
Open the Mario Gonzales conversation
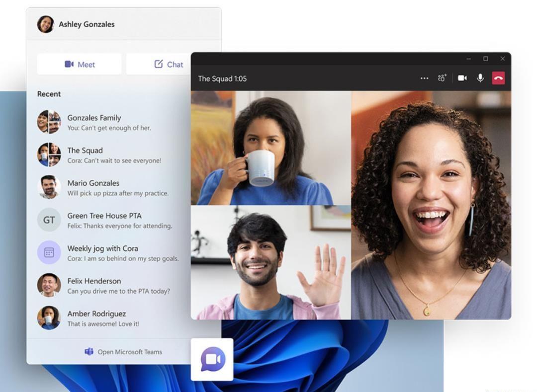click(108, 187)
